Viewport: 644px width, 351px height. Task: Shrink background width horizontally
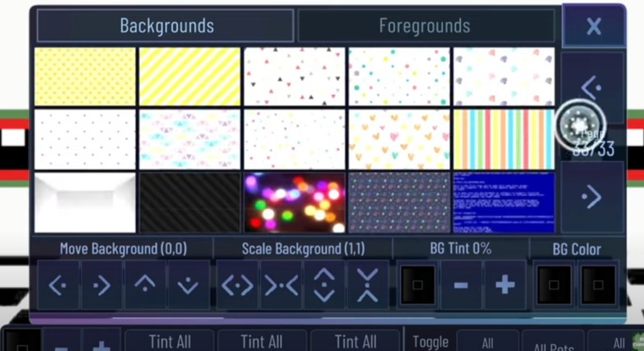[281, 285]
